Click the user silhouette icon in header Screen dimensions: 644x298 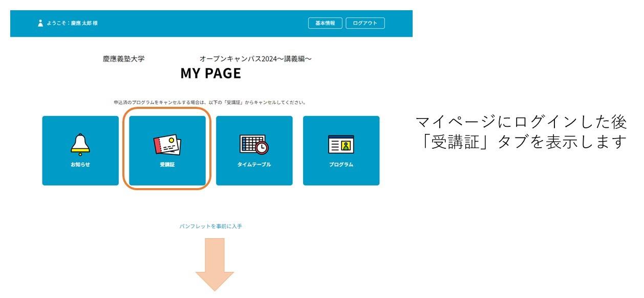point(40,23)
